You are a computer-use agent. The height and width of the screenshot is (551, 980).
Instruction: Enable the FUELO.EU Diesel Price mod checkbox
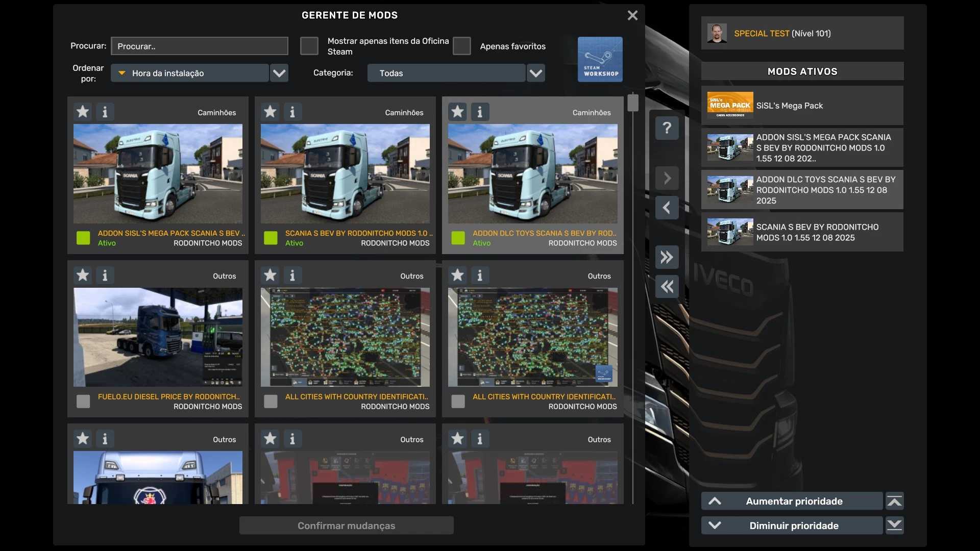(83, 402)
